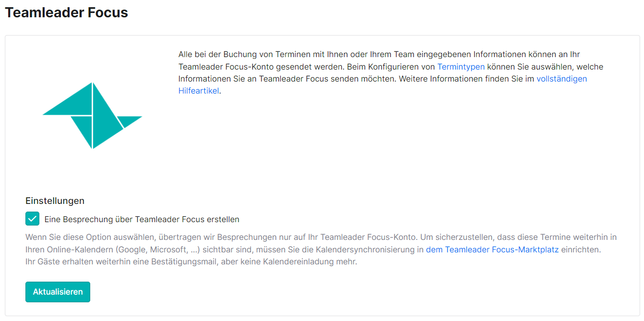
Task: Click the hint text starting 'Wenn Sie diese Option'
Action: (321, 250)
